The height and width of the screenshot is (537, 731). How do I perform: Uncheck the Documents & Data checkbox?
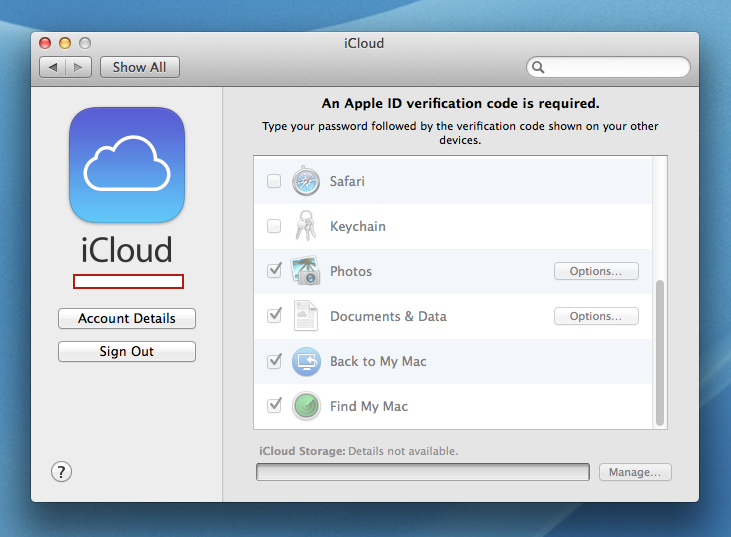(274, 316)
